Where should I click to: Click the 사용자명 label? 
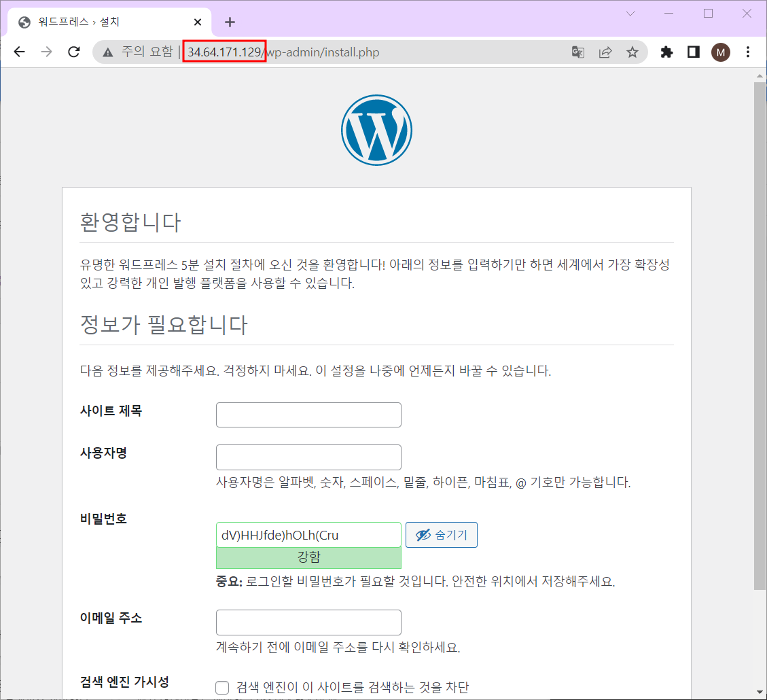coord(104,453)
